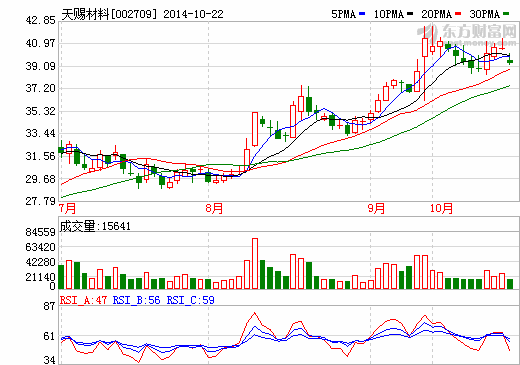The image size is (520, 365).
Task: Click the 9月 month label
Action: 376,209
